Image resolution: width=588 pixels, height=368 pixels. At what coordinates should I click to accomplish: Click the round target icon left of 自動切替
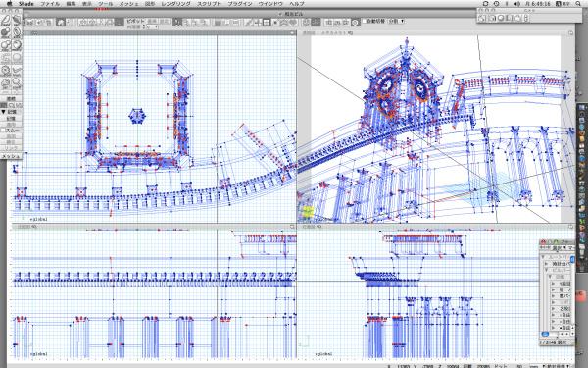355,23
